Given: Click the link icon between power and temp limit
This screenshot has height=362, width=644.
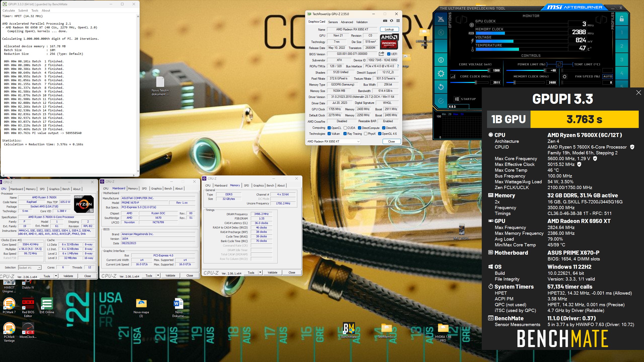Looking at the screenshot, I should coord(559,64).
